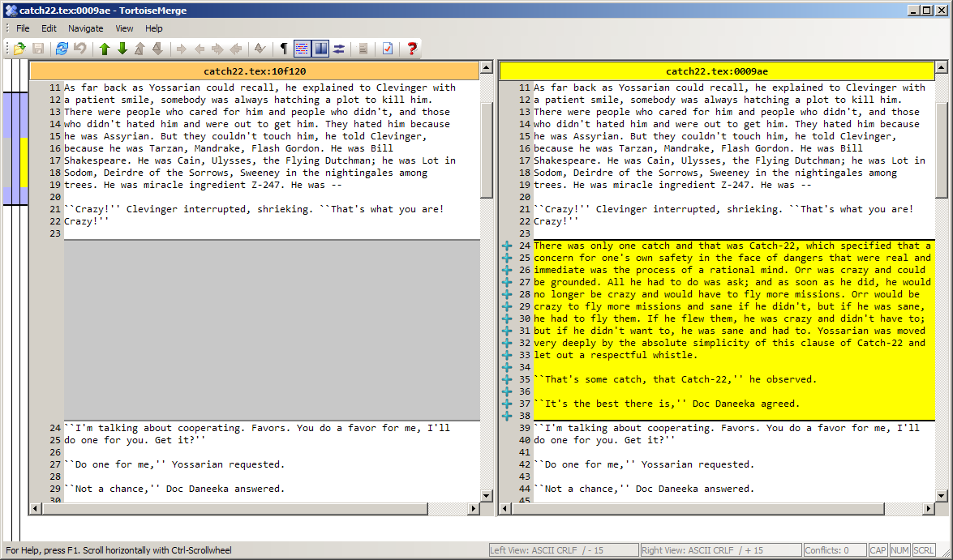Image resolution: width=953 pixels, height=560 pixels.
Task: Toggle show whitespace pilcrow icon
Action: click(x=284, y=49)
